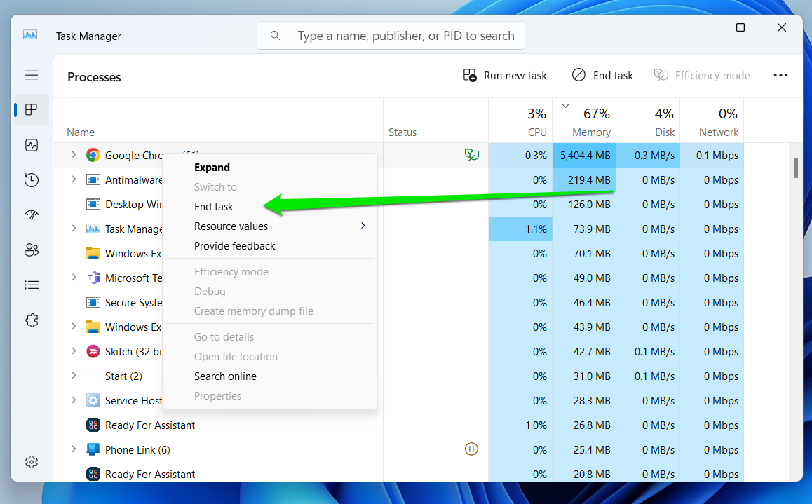
Task: Open App history sidebar icon
Action: (x=32, y=180)
